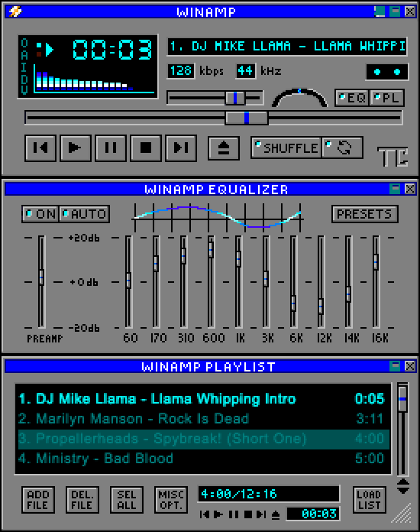Click the ADD FILE button
The image size is (420, 532).
[x=38, y=500]
